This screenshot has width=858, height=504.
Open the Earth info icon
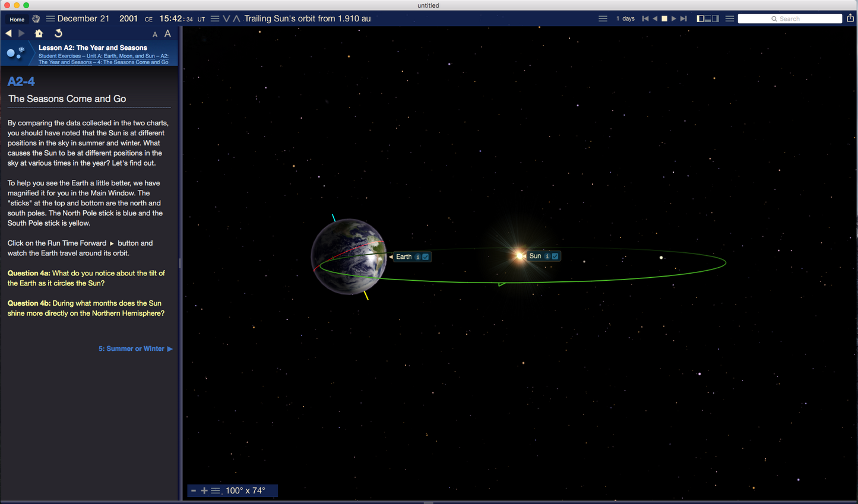[x=417, y=257]
